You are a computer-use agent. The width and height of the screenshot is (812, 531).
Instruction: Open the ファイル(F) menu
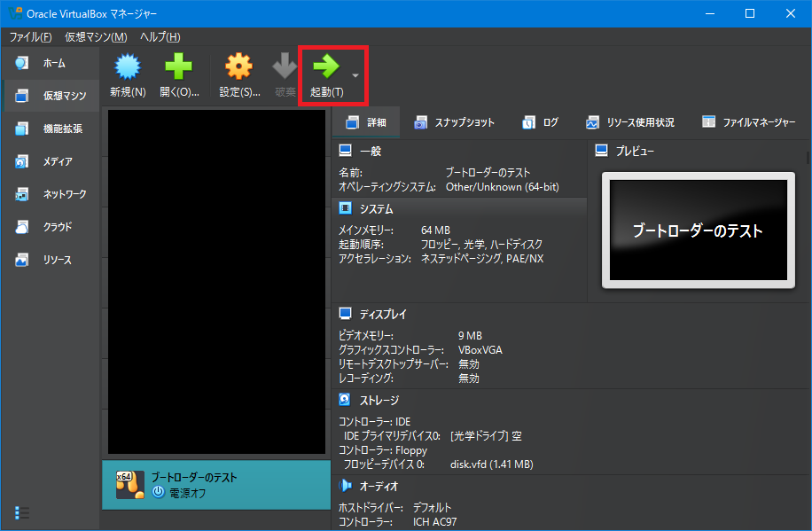pos(30,36)
